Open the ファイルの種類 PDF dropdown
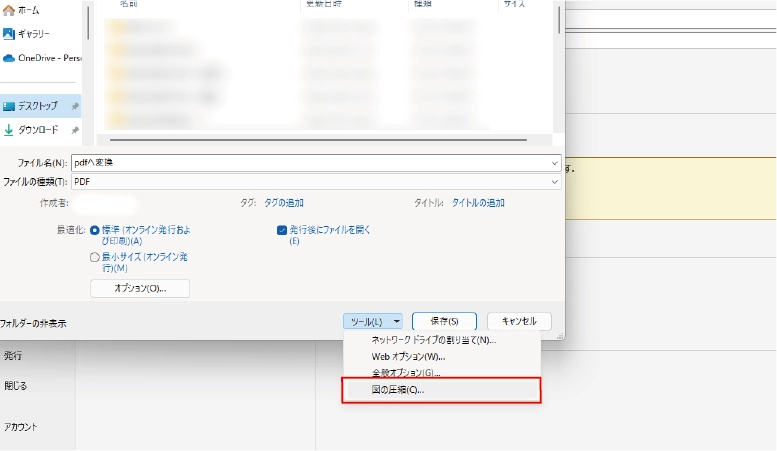 click(316, 182)
